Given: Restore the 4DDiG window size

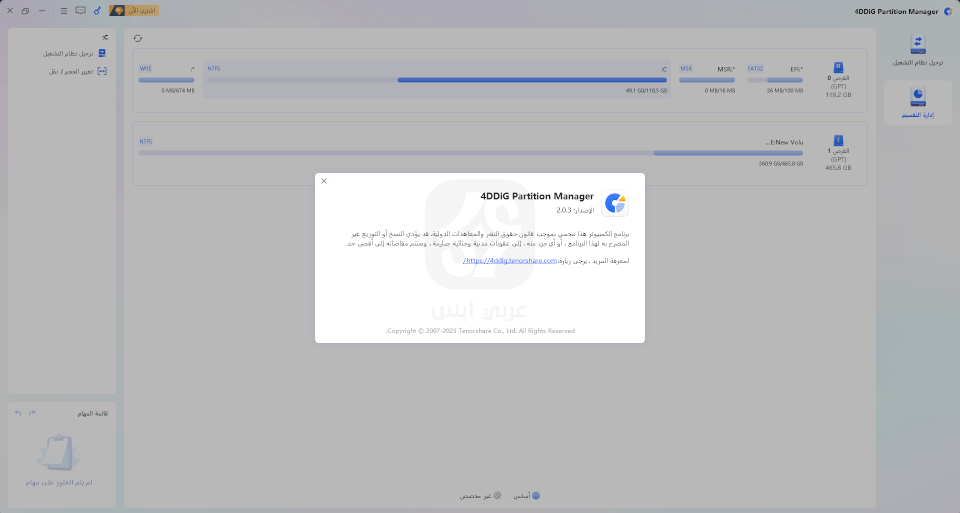Looking at the screenshot, I should (x=25, y=10).
